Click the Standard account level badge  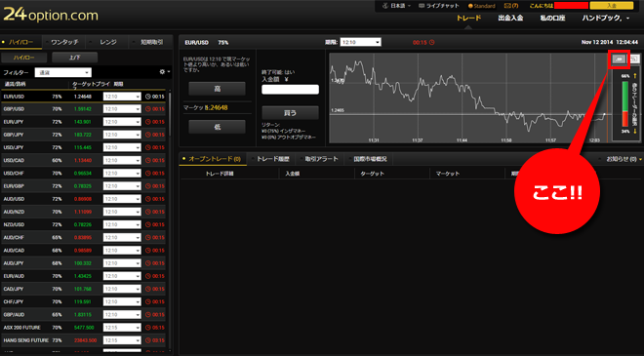tap(482, 6)
